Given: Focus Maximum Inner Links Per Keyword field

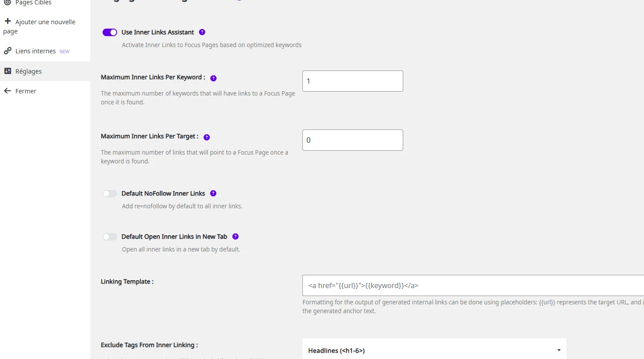Looking at the screenshot, I should 353,81.
